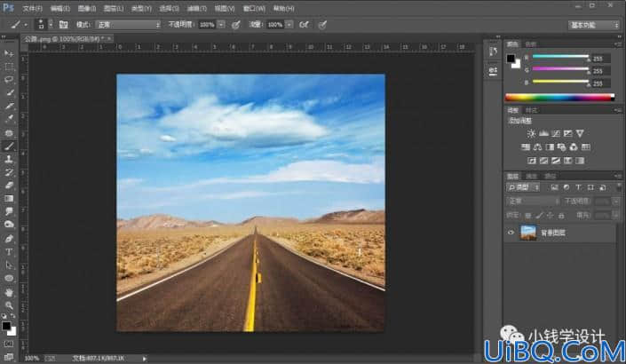Click the zoom level field in status bar

(32, 359)
